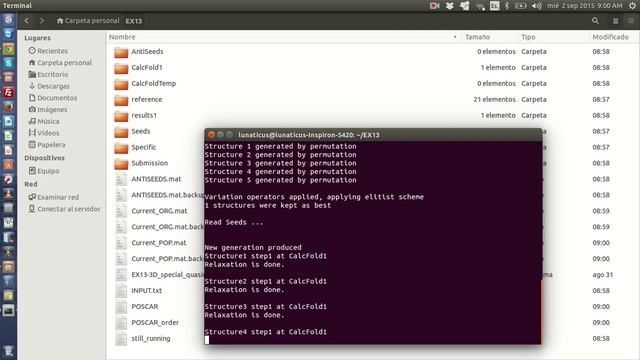Go back in Files window
This screenshot has width=640, height=360.
(27, 20)
